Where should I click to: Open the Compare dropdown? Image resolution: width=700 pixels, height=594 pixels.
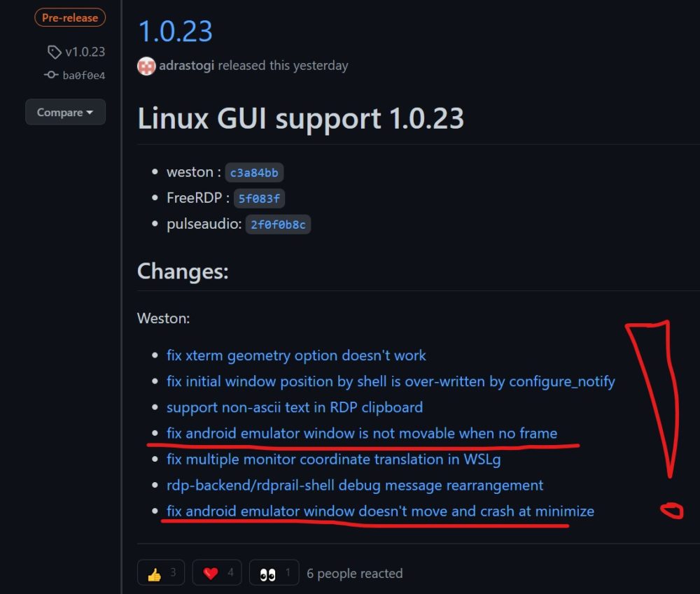tap(66, 112)
